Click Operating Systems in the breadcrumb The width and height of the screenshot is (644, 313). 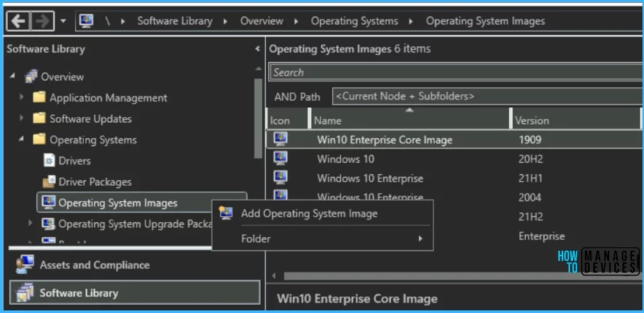355,21
